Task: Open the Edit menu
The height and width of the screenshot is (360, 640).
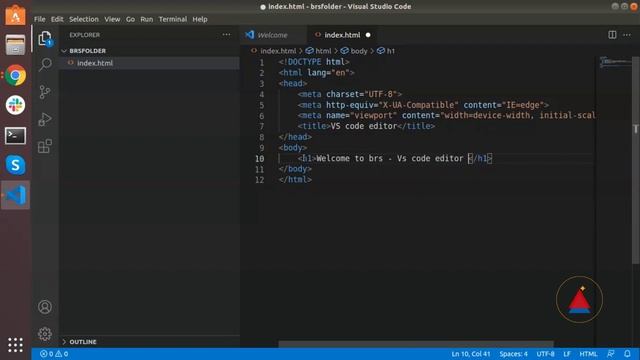Action: (x=57, y=19)
